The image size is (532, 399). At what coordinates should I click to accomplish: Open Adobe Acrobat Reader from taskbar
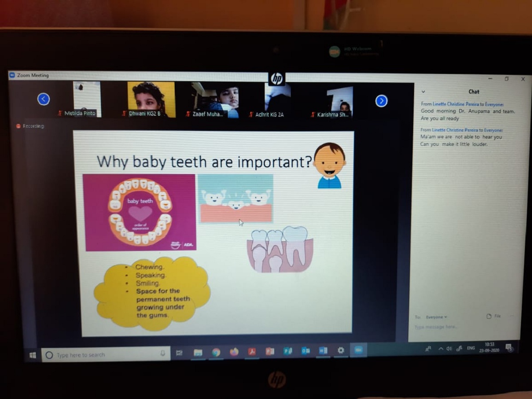tap(252, 352)
